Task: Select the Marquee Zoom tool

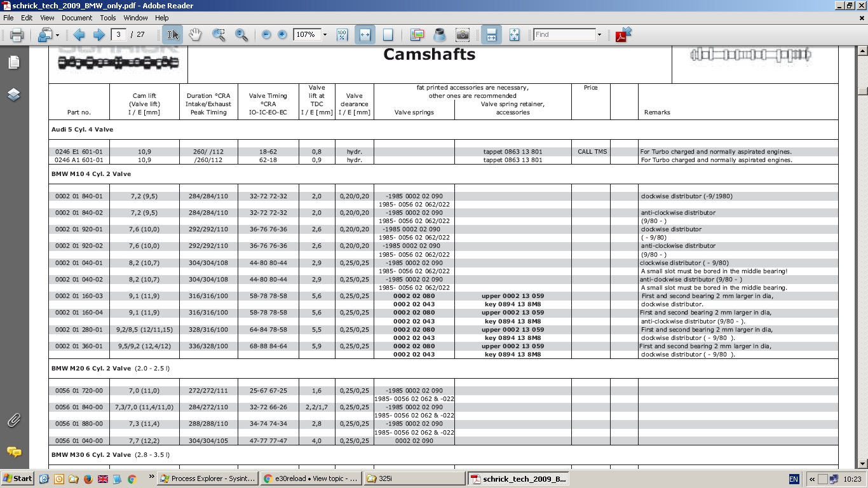Action: click(219, 35)
